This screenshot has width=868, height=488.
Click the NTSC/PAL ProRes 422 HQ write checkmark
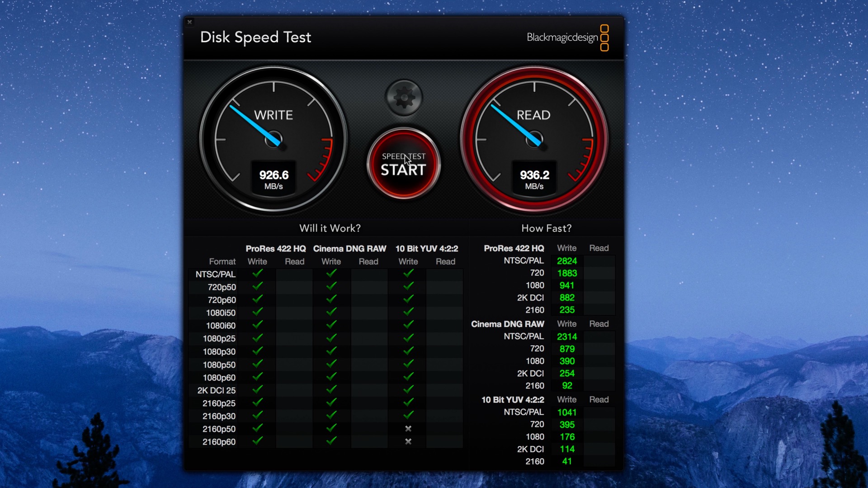pyautogui.click(x=258, y=273)
